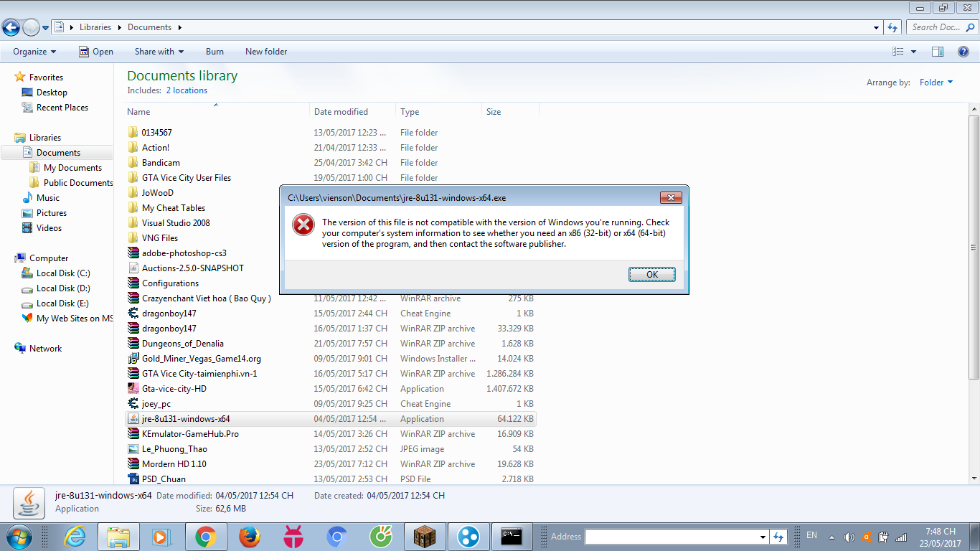Select the Bandicam folder icon
This screenshot has height=551, width=980.
(x=133, y=163)
